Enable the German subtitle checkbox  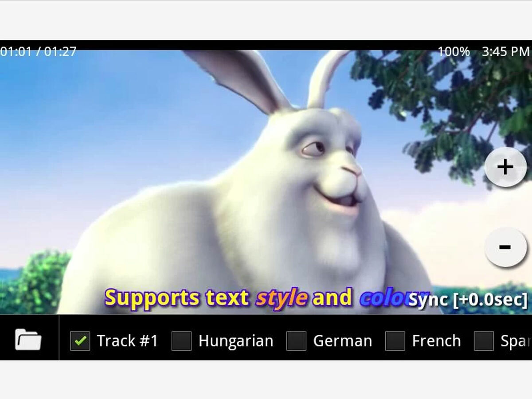tap(296, 340)
